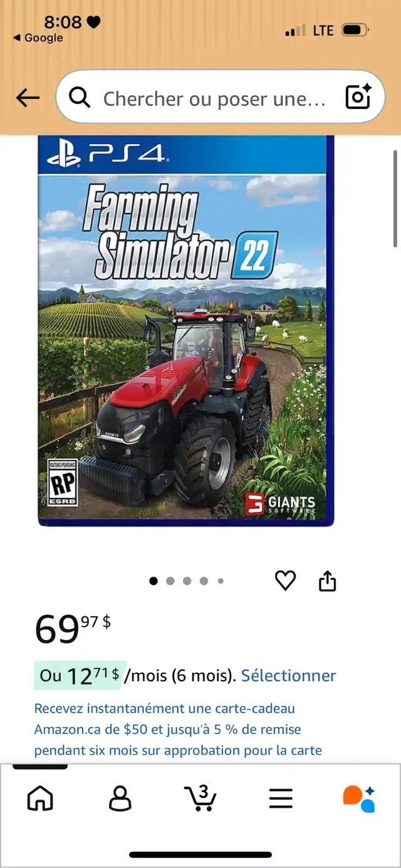Screen dimensions: 401x868
Task: Tap the back arrow icon
Action: tap(28, 98)
